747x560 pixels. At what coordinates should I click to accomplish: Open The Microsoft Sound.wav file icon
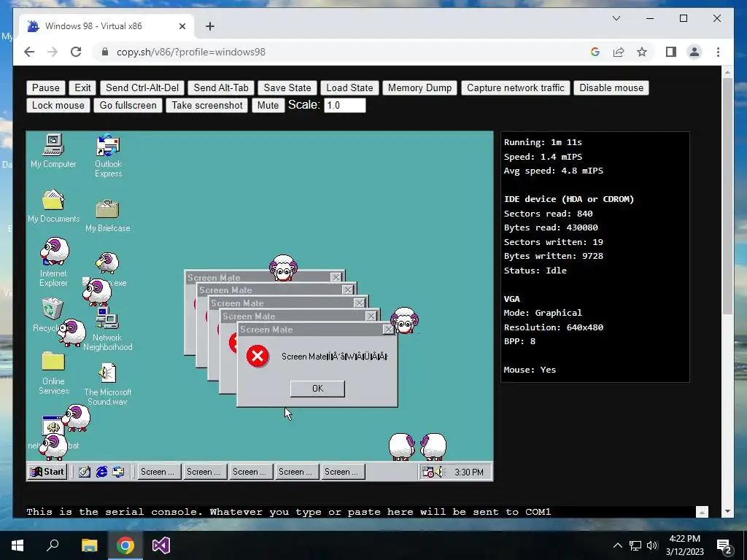point(108,384)
